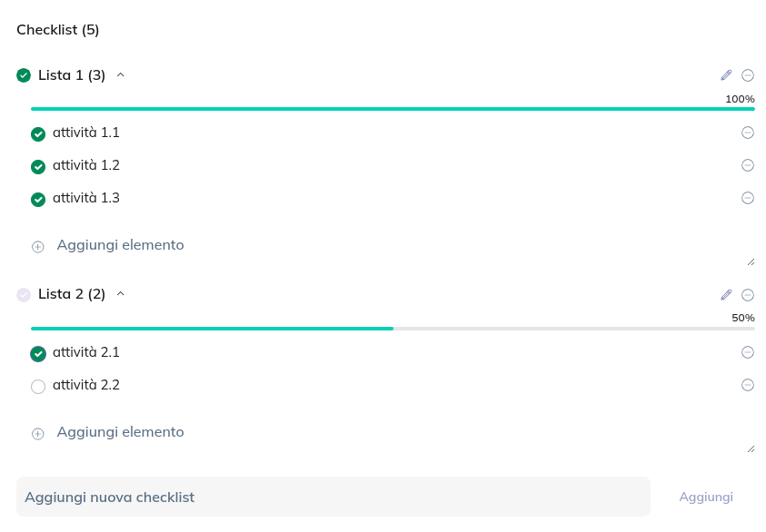Click the plus icon under Lista 1
766x532 pixels.
38,246
